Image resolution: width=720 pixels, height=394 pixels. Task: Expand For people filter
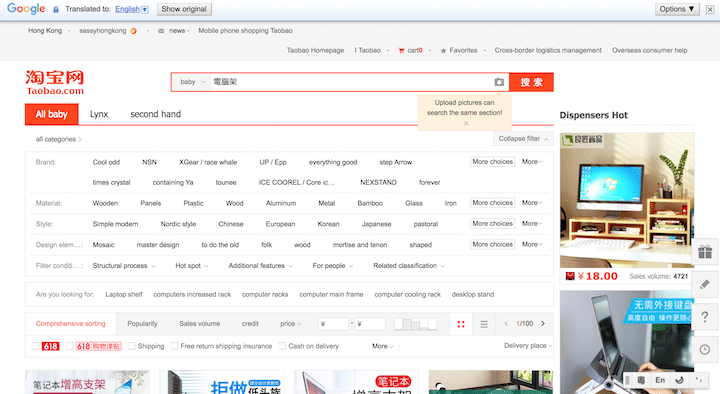click(332, 266)
